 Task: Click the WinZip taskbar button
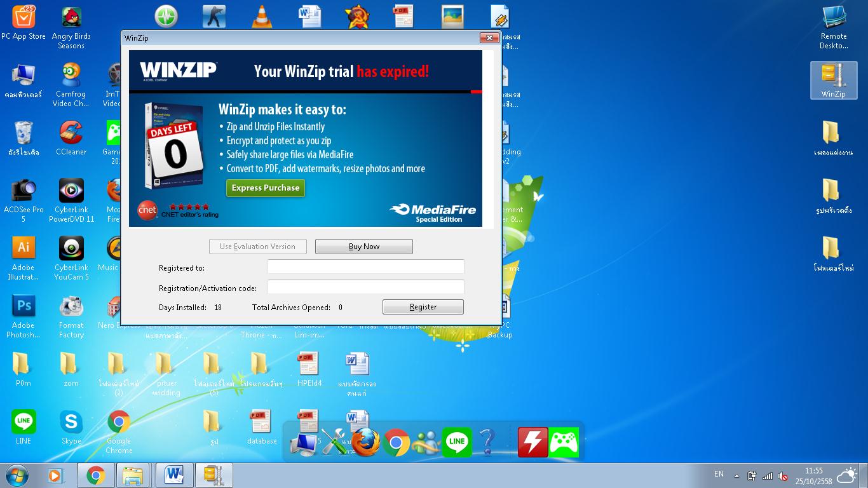click(214, 475)
